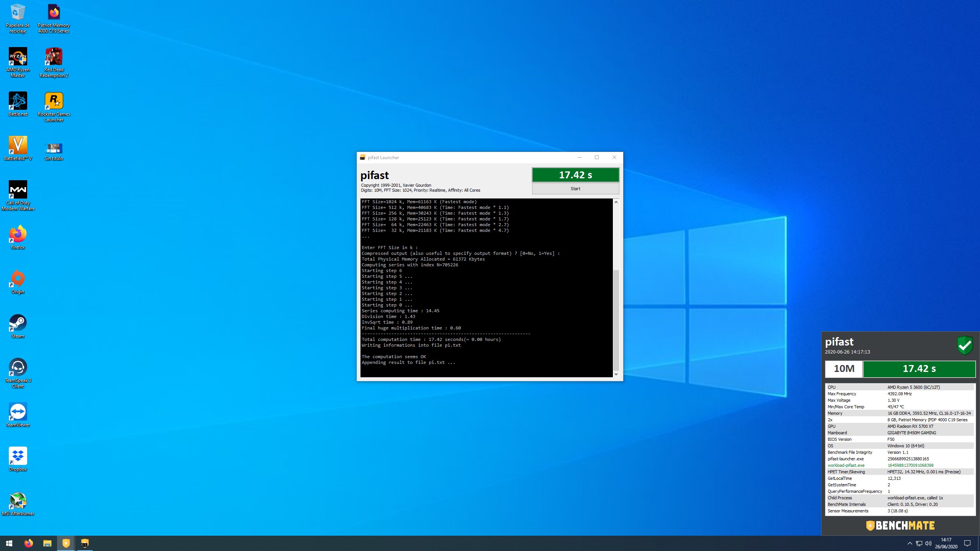Maximize the pifast Launcher window
The image size is (980, 551).
click(x=597, y=158)
